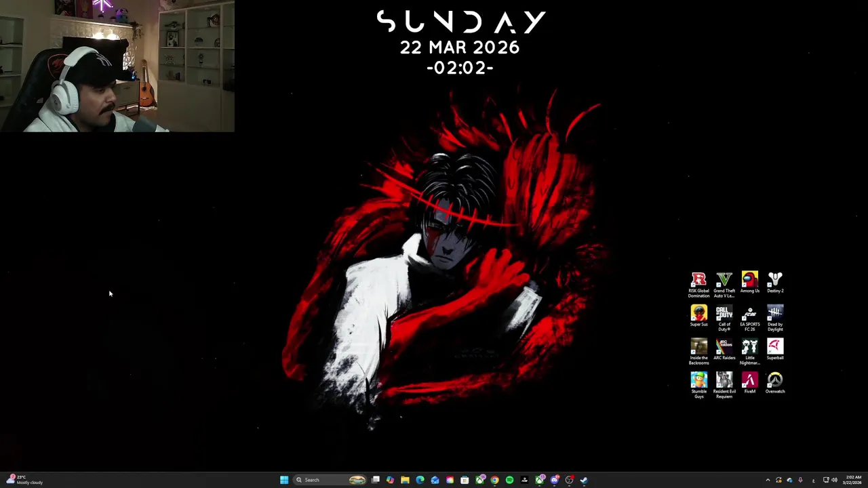Select Resident Evil Requiem desktop icon
The height and width of the screenshot is (488, 868).
(724, 386)
